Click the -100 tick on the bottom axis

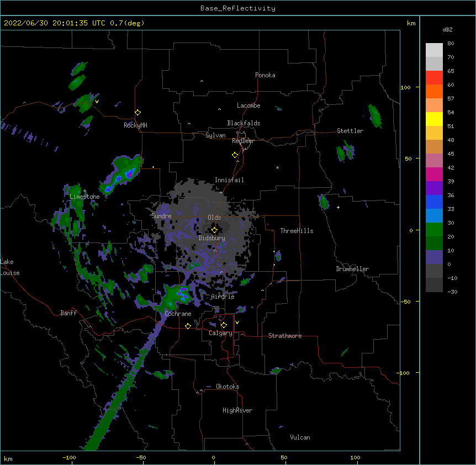pyautogui.click(x=69, y=457)
